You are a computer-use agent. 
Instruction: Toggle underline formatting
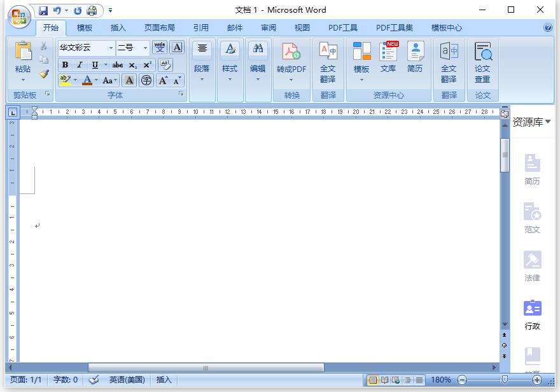tap(95, 65)
